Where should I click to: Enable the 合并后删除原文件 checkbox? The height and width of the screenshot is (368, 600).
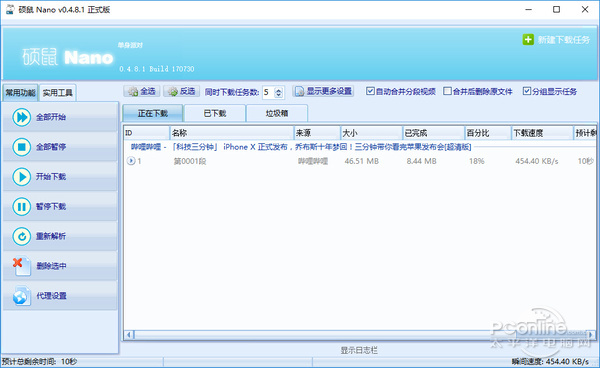[447, 91]
